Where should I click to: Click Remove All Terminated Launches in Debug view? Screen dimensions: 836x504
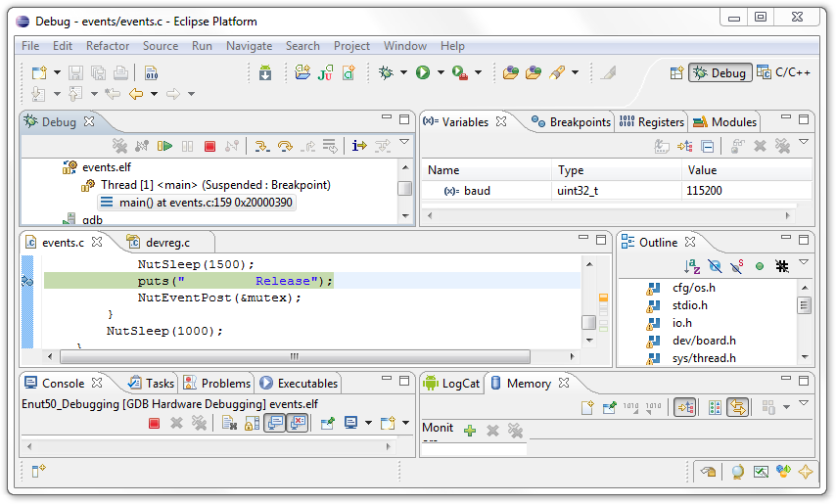119,146
